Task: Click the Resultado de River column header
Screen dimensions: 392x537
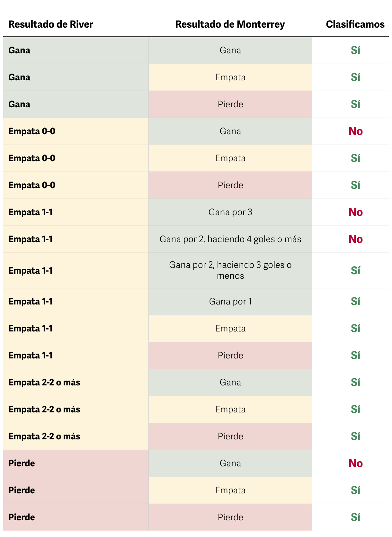Action: pyautogui.click(x=51, y=24)
